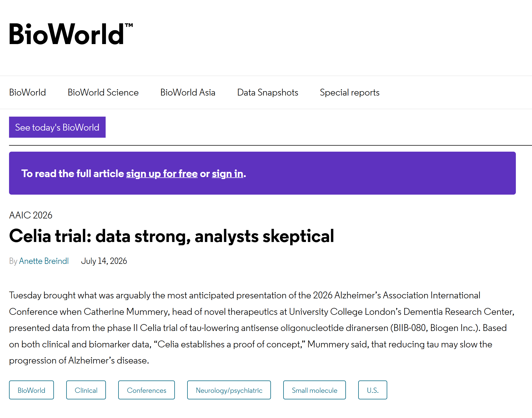Click the article headline about Celia trial
Screen dimensions: 532x418
pos(172,236)
